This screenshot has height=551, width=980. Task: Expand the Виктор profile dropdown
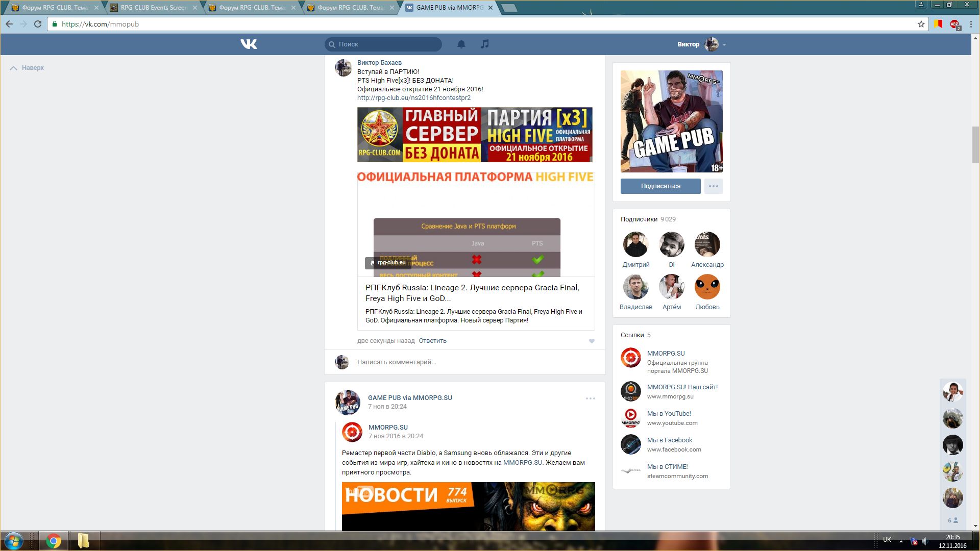coord(724,45)
